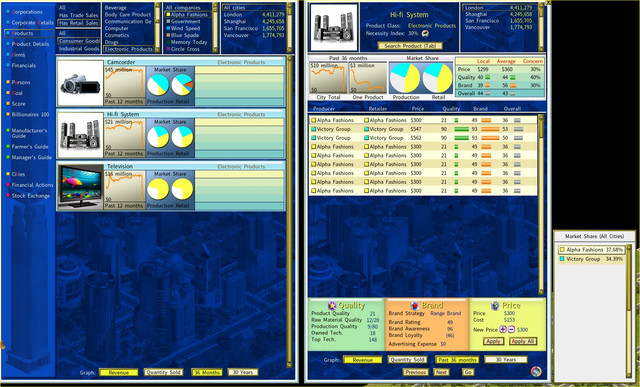Choose Electronic Products class
This screenshot has width=640, height=387.
(x=128, y=49)
